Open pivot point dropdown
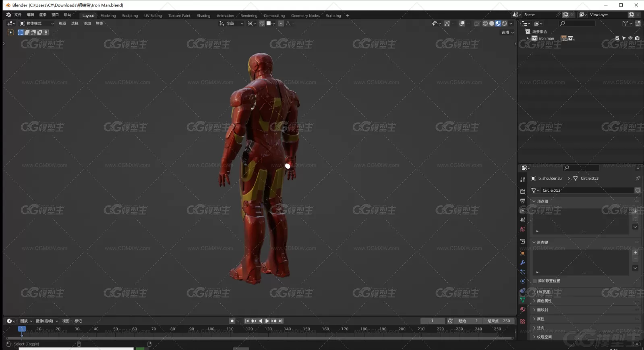The image size is (644, 350). (252, 23)
